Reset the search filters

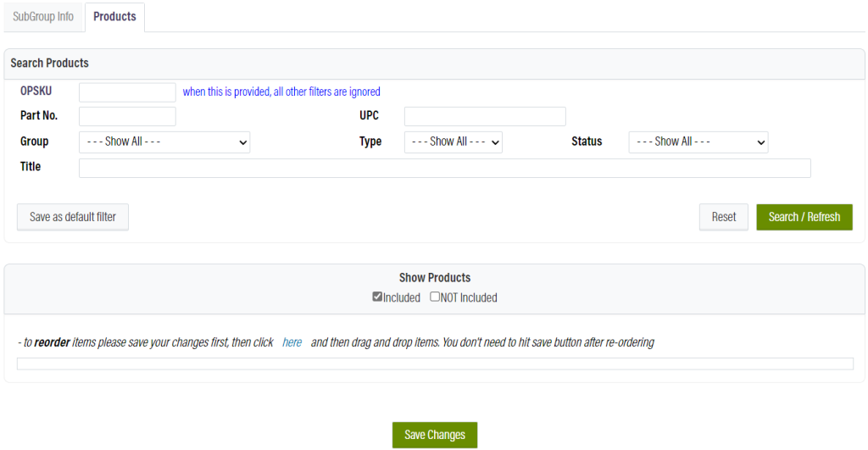tap(723, 217)
